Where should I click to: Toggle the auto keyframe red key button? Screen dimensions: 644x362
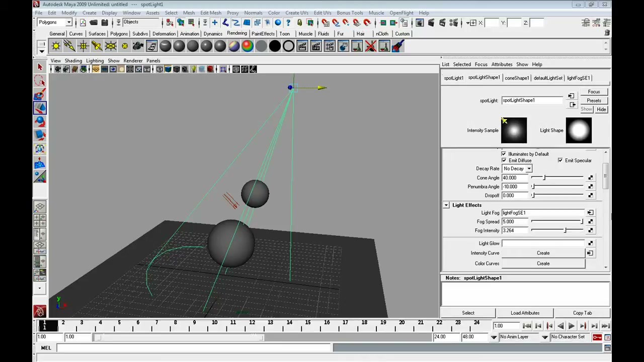coord(597,337)
